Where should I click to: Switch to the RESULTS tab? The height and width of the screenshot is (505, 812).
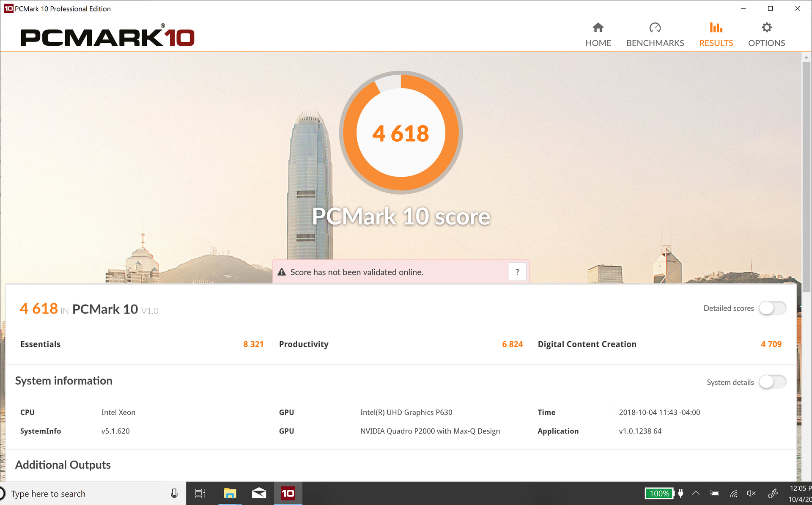pyautogui.click(x=716, y=35)
